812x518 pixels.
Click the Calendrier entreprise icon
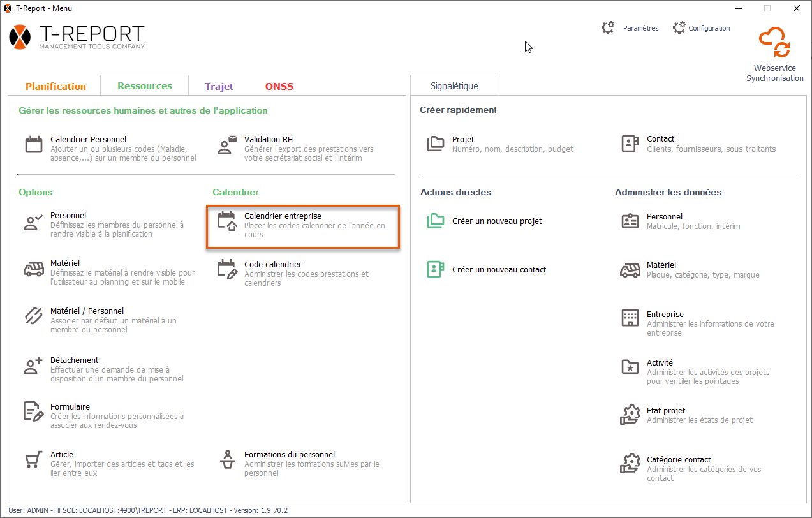[227, 221]
